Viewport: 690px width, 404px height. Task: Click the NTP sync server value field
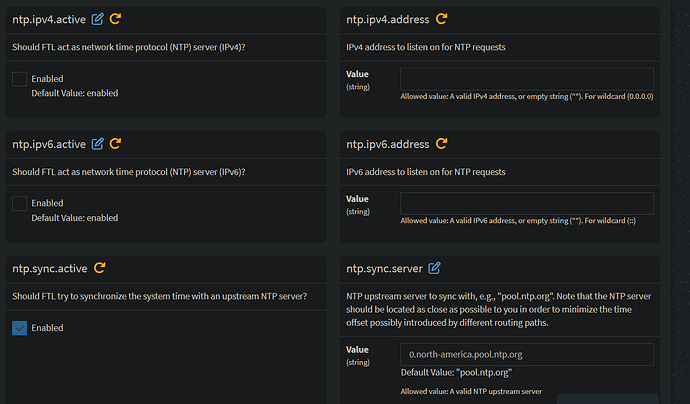[526, 354]
